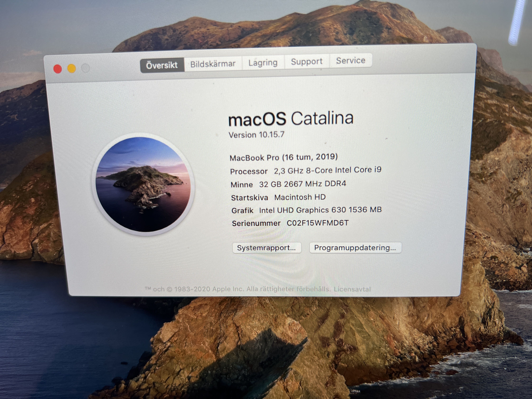Image resolution: width=532 pixels, height=399 pixels.
Task: Click the greyed-out zoom window button
Action: [x=86, y=68]
